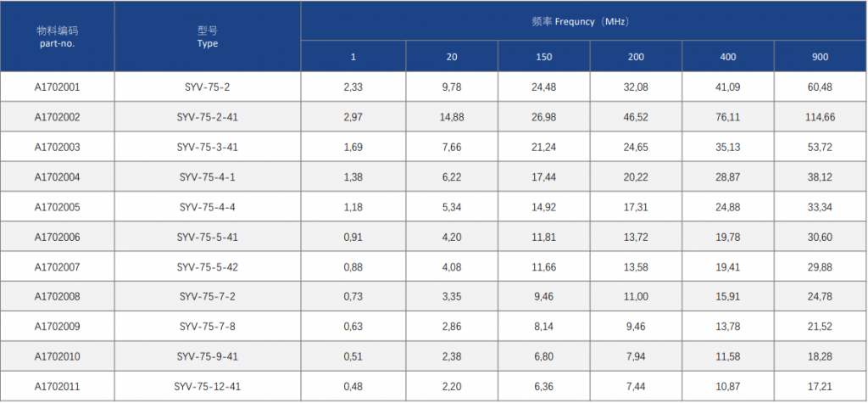Select the 0,48 value cell
The width and height of the screenshot is (868, 403).
(x=353, y=386)
